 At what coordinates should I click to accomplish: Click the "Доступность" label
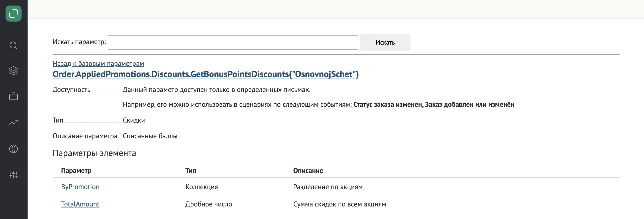tap(71, 90)
